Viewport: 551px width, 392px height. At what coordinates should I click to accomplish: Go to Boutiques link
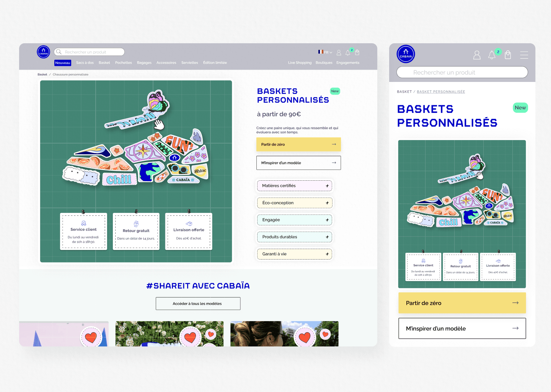pyautogui.click(x=324, y=63)
